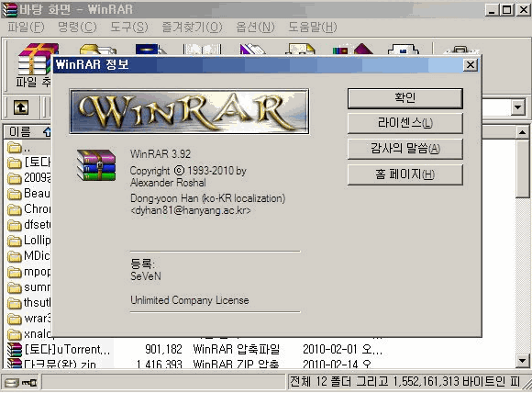Select the Chro folder icon
Image resolution: width=532 pixels, height=393 pixels.
[x=15, y=209]
